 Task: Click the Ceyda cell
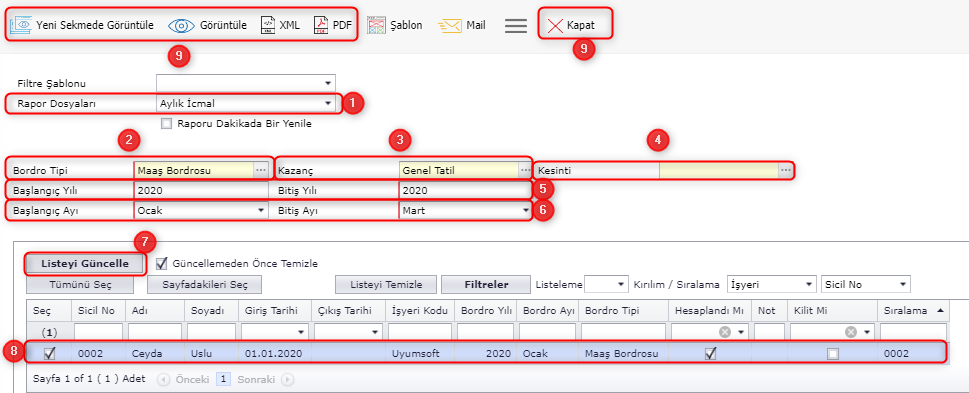click(155, 353)
